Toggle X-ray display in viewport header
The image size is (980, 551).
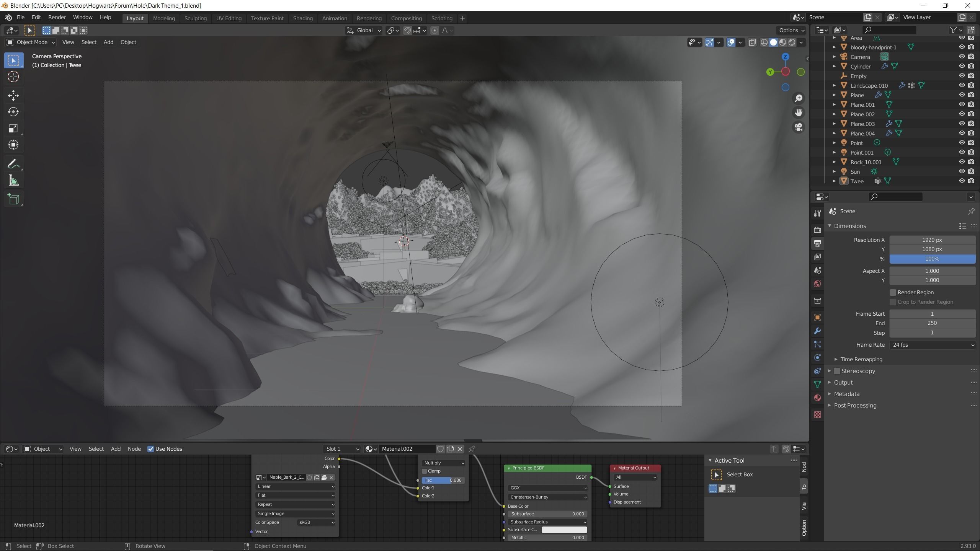pos(752,42)
